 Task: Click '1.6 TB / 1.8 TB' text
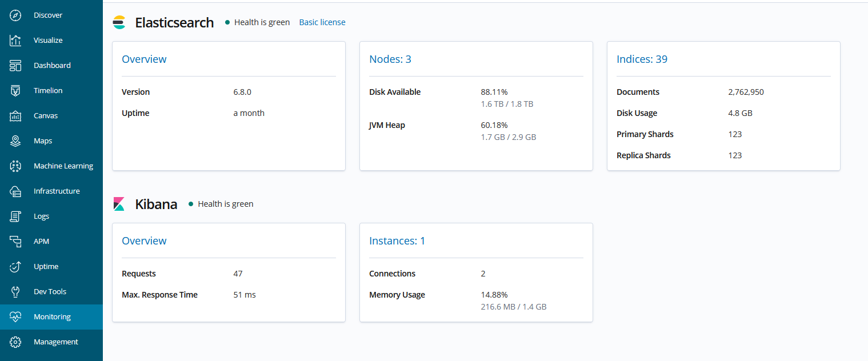[x=507, y=104]
